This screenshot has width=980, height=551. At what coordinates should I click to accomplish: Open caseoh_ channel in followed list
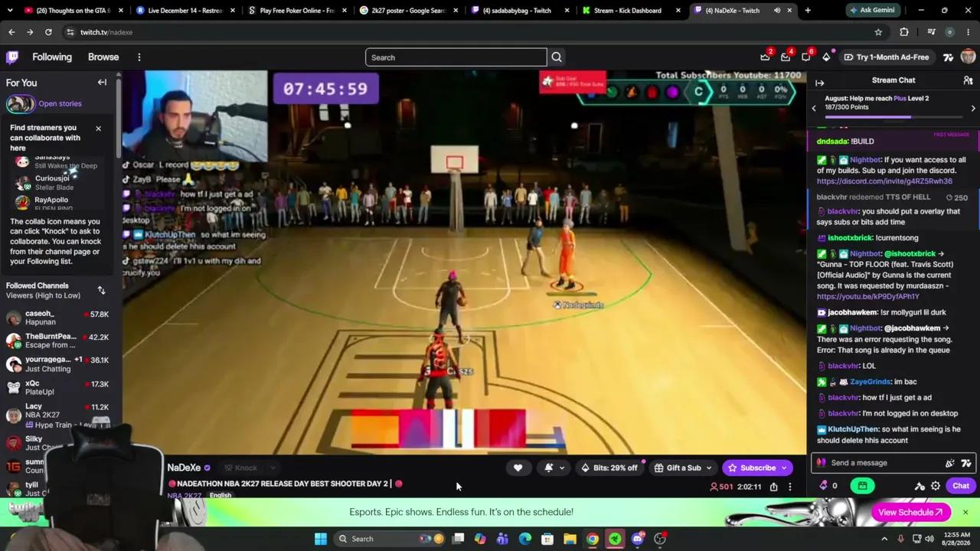57,318
